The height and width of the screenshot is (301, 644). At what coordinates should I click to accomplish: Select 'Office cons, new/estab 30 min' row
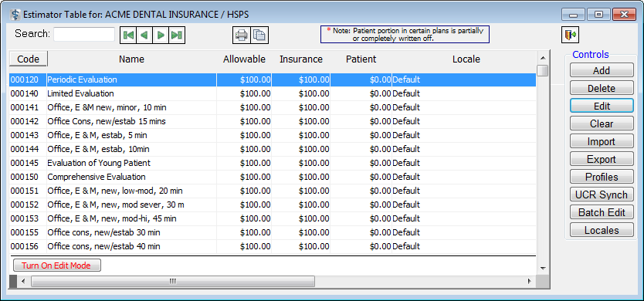[273, 232]
